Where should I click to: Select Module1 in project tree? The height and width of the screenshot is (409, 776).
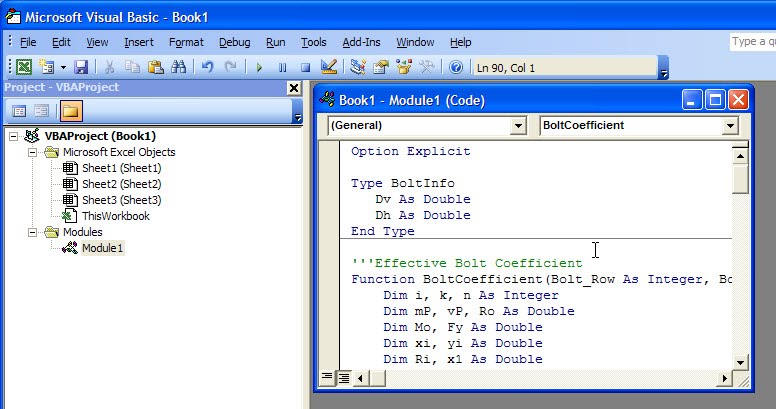(102, 248)
